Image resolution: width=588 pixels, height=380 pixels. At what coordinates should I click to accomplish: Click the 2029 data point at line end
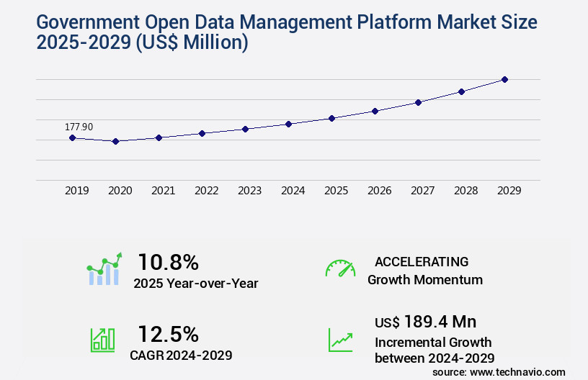pos(504,79)
